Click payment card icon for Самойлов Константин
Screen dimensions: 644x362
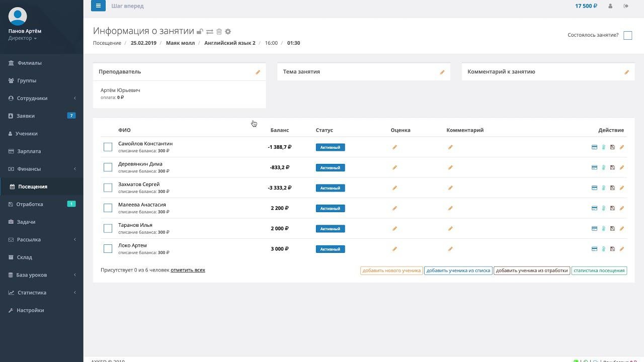click(594, 147)
